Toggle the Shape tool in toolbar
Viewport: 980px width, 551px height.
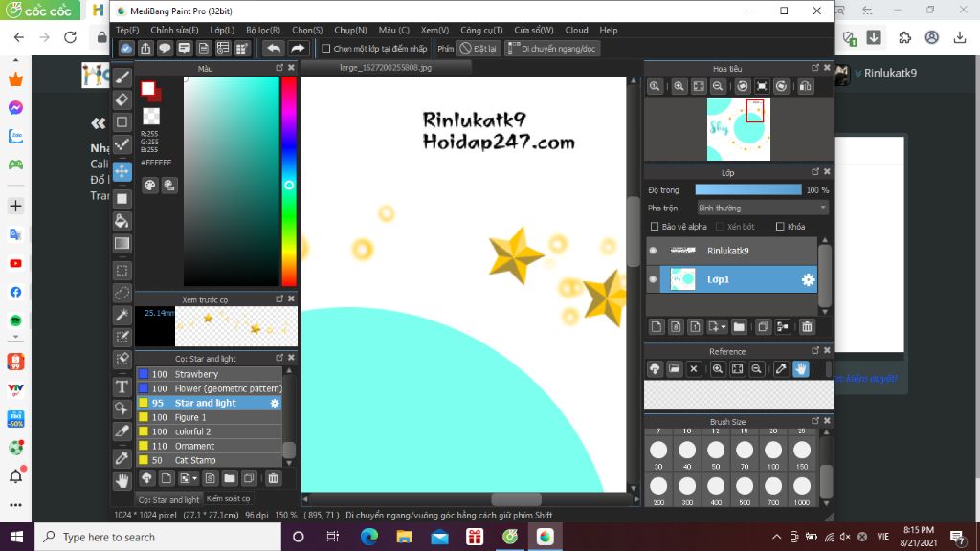(x=122, y=122)
